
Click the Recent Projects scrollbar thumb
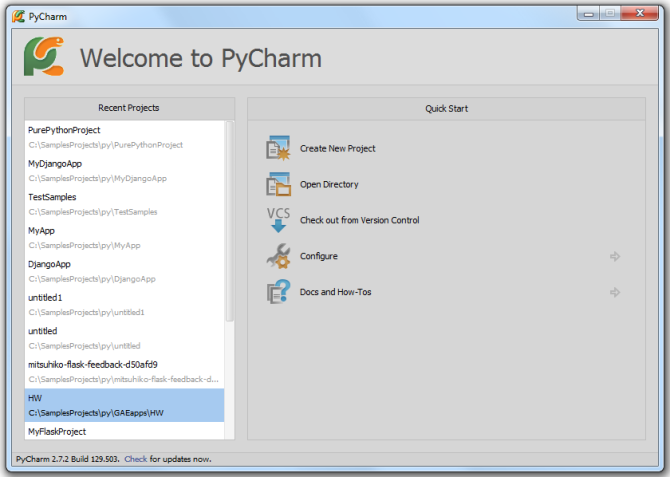click(229, 221)
